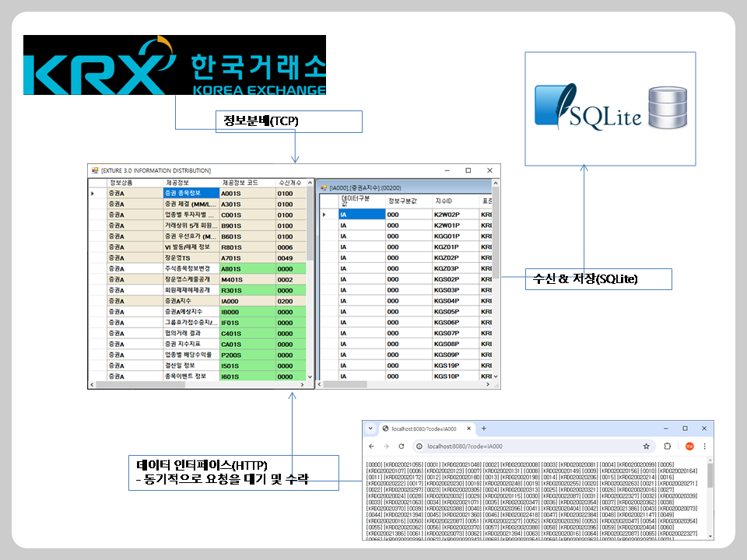
Task: Select the KGS19P index ID cell
Action: tap(455, 366)
